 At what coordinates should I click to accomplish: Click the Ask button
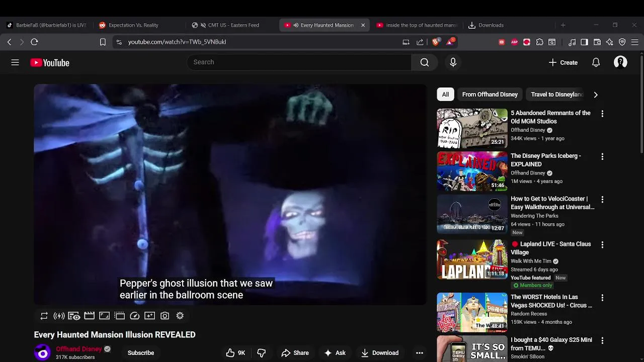click(335, 353)
